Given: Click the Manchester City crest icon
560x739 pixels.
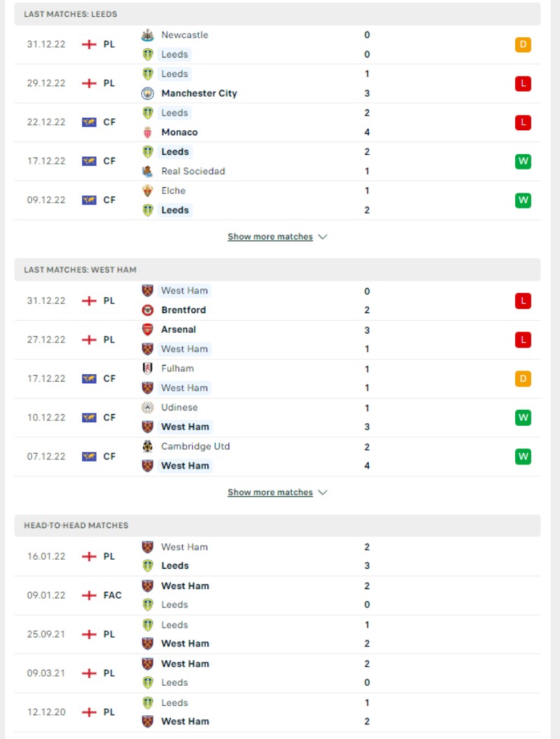Looking at the screenshot, I should click(148, 93).
